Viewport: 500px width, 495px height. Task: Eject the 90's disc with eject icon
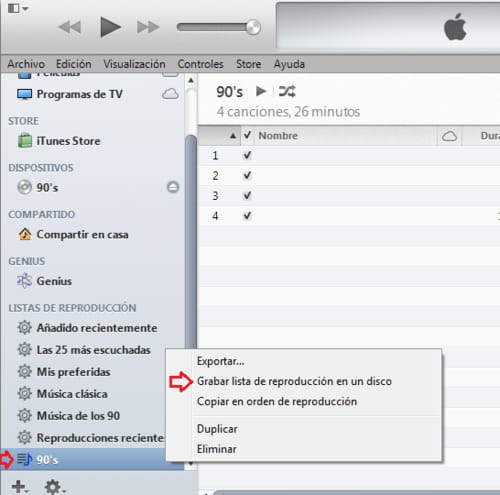pyautogui.click(x=173, y=187)
